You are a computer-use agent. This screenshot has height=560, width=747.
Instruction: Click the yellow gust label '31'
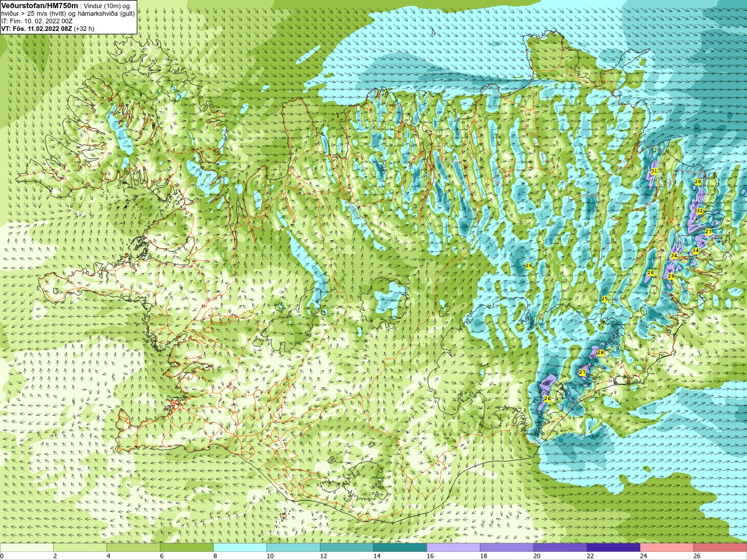click(654, 171)
